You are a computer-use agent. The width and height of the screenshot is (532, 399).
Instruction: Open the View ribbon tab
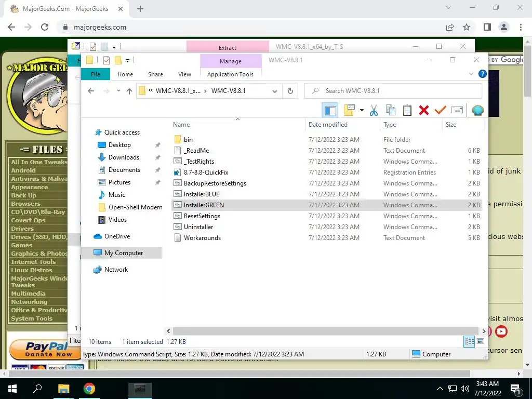pyautogui.click(x=184, y=74)
